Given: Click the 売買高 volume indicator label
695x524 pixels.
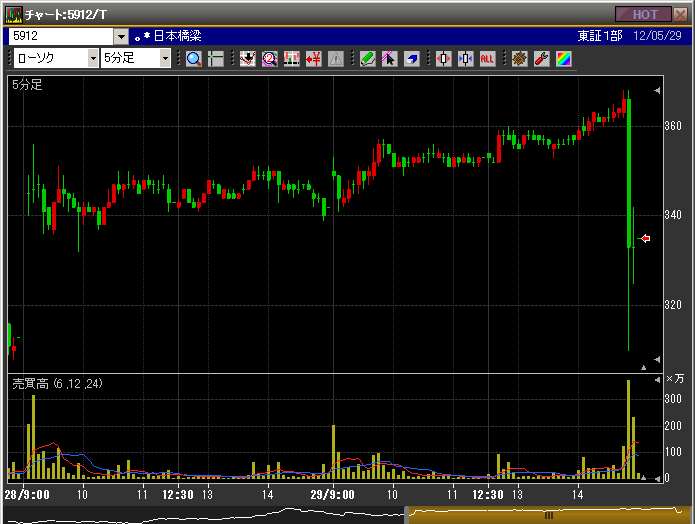Looking at the screenshot, I should point(57,384).
